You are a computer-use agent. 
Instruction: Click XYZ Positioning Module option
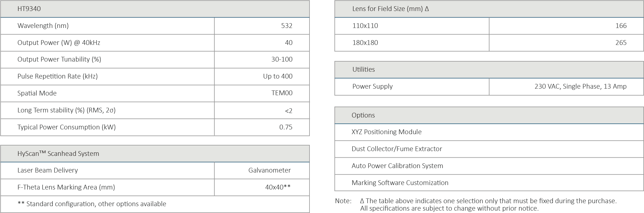coord(386,132)
